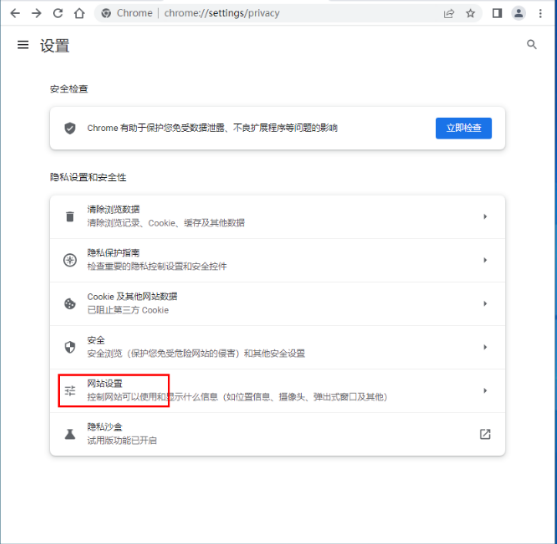Go forward to the next page

[x=37, y=14]
